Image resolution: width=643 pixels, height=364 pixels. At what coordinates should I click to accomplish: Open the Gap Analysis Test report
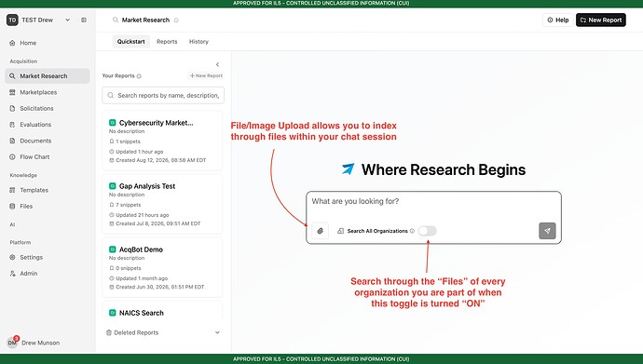coord(162,204)
